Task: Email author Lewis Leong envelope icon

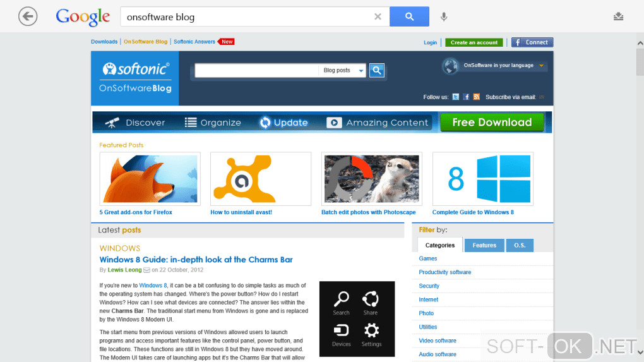Action: coord(146,270)
